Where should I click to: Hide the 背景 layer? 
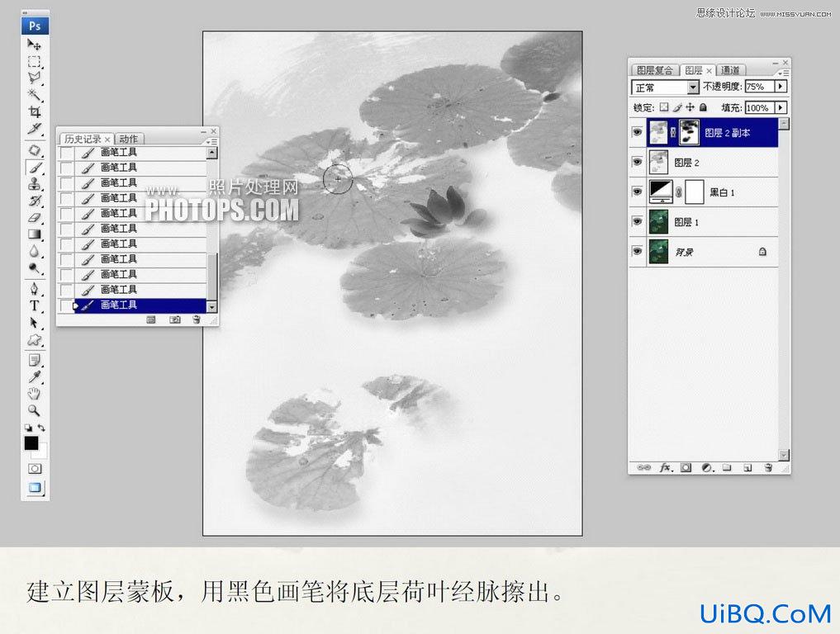pos(637,251)
